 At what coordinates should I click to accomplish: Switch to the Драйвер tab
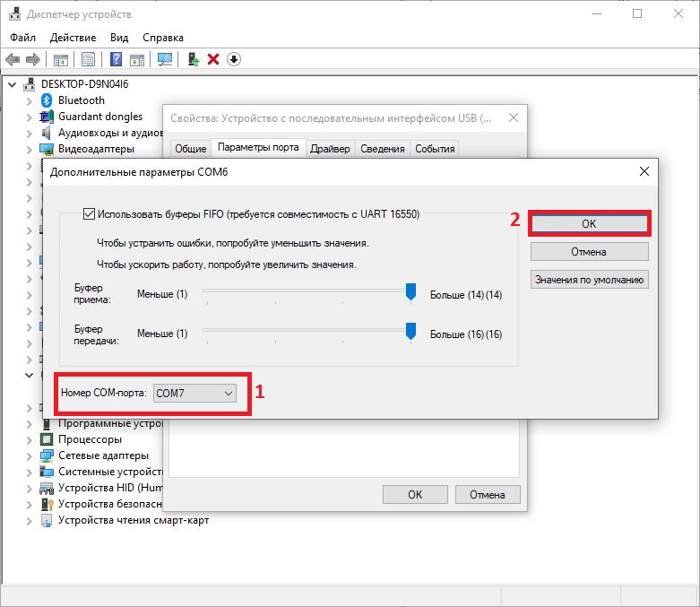tap(330, 149)
